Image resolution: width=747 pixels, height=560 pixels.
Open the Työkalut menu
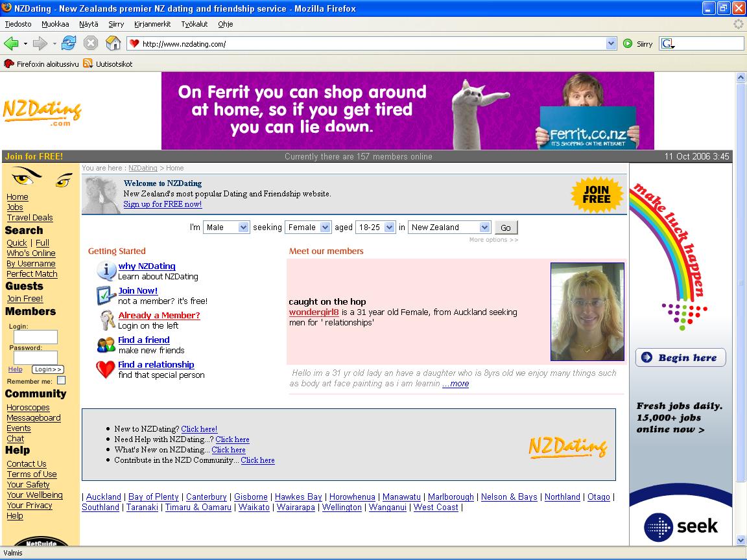point(195,24)
